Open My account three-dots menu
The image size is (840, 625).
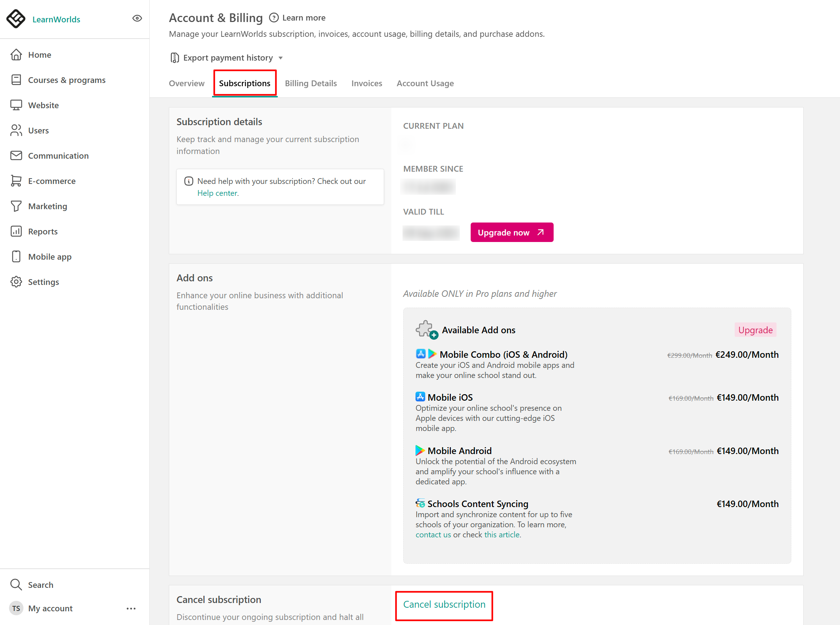click(131, 608)
